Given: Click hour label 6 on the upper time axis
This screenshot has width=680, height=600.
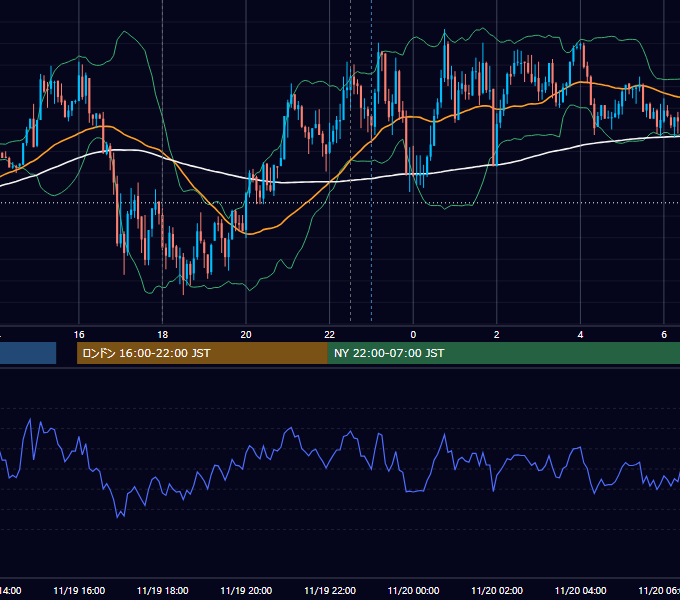Looking at the screenshot, I should coord(664,335).
